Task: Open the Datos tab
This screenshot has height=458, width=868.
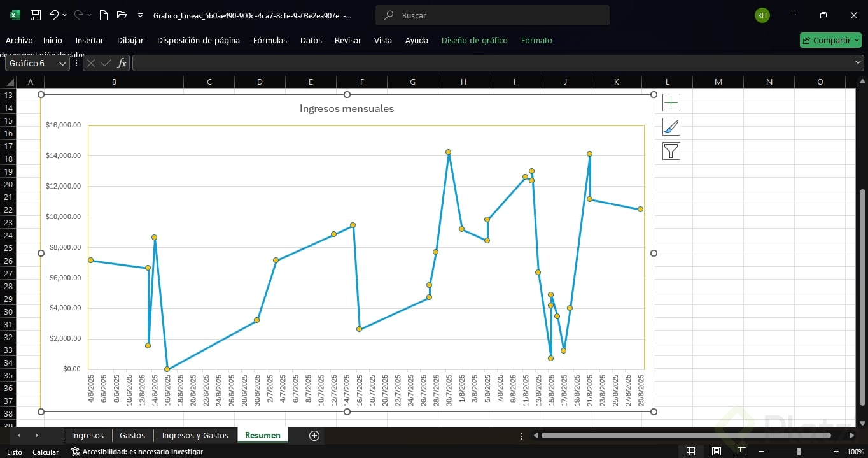Action: (311, 40)
